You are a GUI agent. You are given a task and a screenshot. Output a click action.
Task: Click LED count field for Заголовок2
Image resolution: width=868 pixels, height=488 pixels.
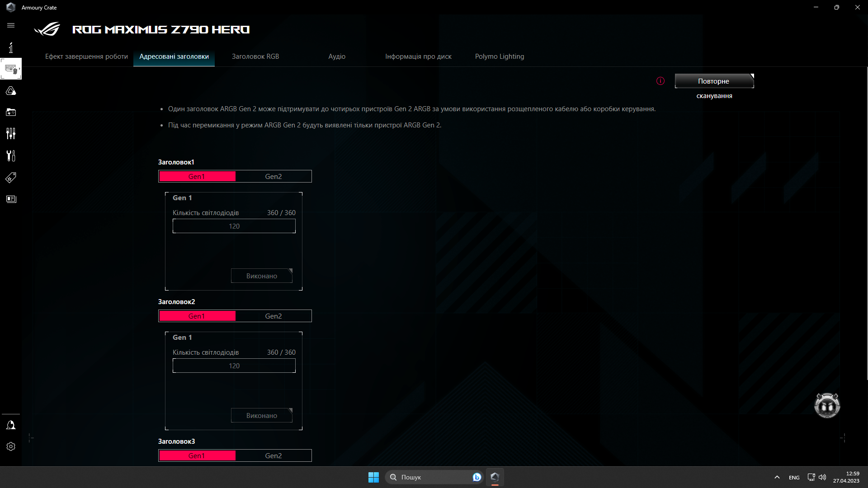234,366
